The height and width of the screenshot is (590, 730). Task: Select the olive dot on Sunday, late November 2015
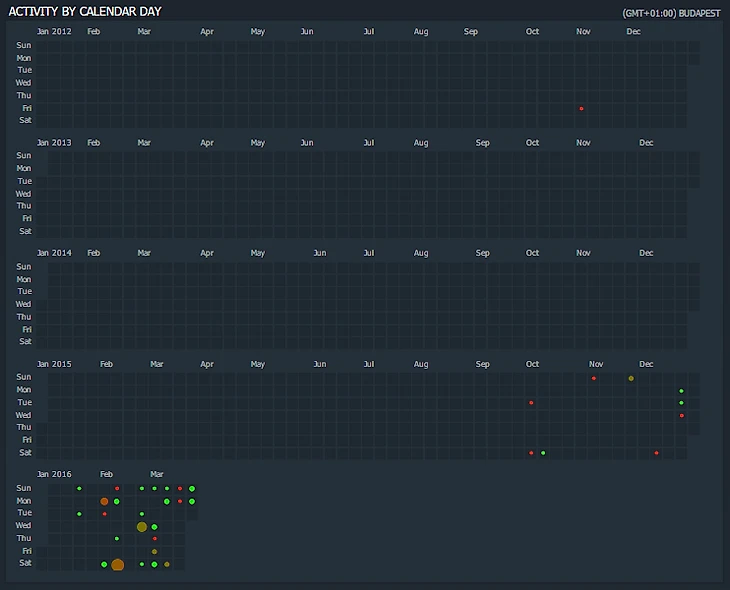pyautogui.click(x=631, y=378)
